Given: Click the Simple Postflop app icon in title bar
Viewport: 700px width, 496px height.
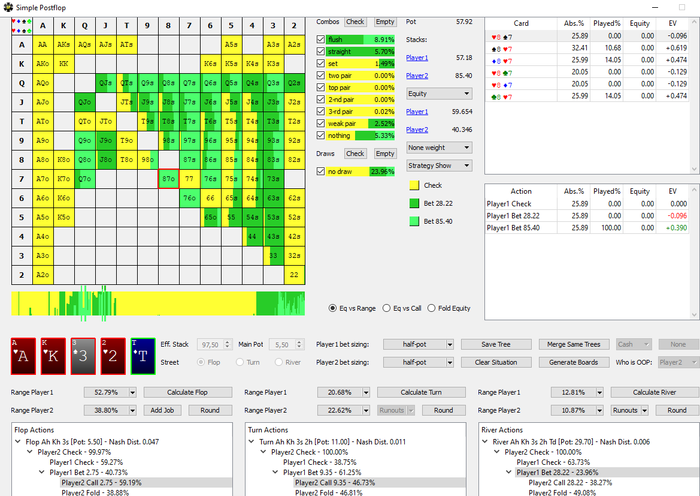Looking at the screenshot, I should (x=8, y=7).
